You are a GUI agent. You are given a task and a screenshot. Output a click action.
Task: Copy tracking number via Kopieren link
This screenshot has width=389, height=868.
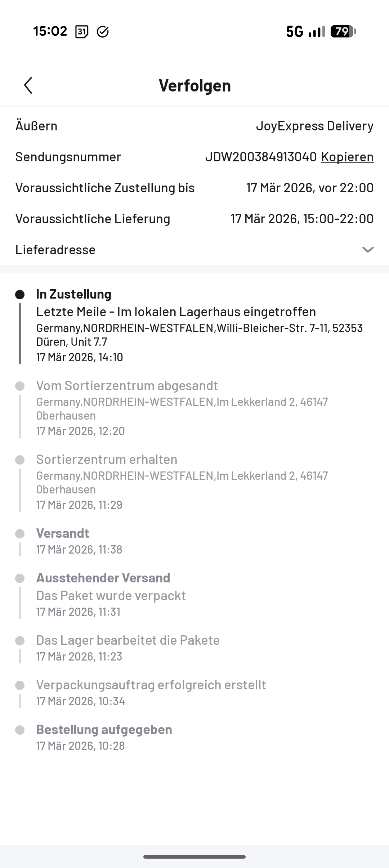coord(347,157)
